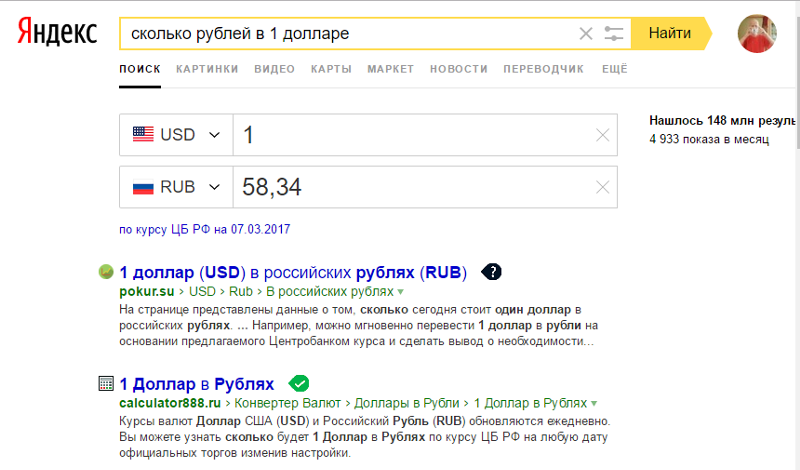This screenshot has height=470, width=800.
Task: Go to the Новости tab
Action: click(x=459, y=69)
